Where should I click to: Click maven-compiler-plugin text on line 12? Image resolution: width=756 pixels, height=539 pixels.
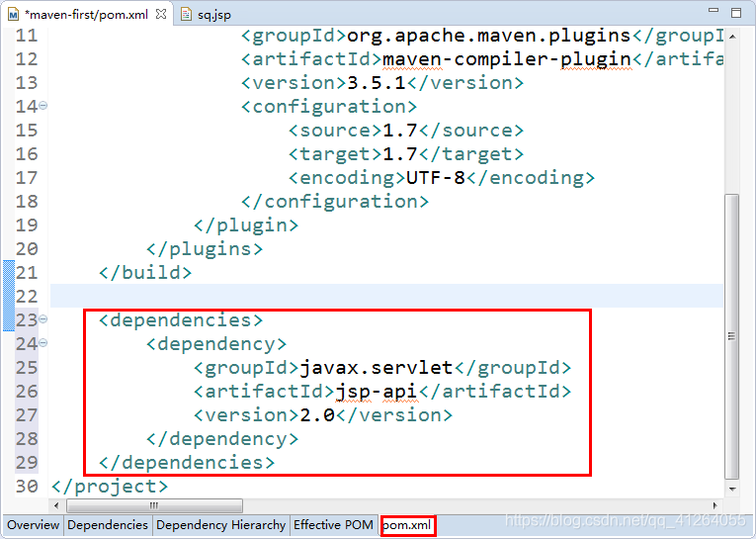click(x=507, y=59)
